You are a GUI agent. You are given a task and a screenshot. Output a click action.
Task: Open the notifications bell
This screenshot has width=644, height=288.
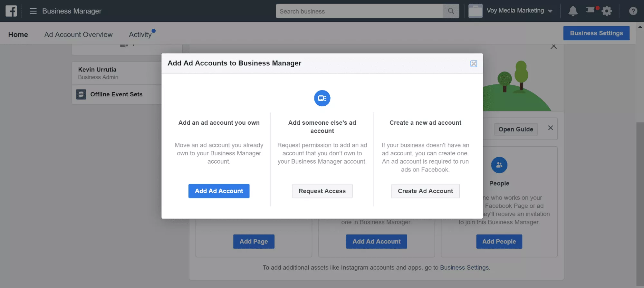[x=572, y=11]
